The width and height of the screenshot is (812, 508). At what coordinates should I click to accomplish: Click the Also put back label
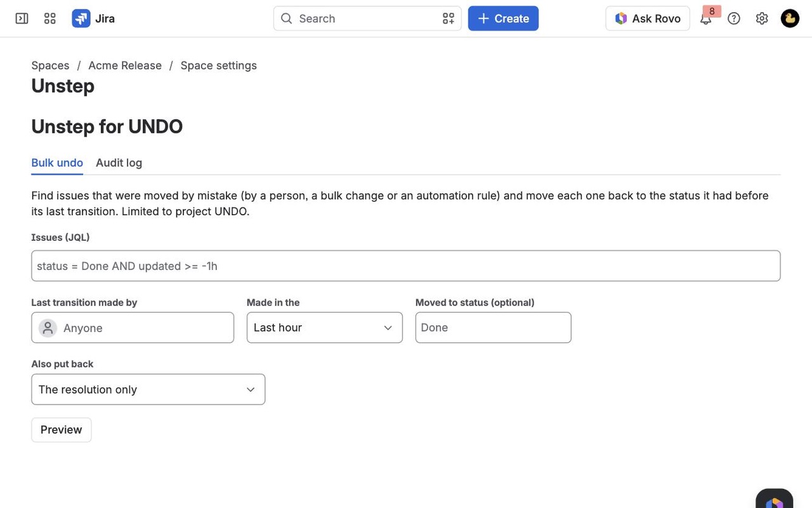pos(62,364)
